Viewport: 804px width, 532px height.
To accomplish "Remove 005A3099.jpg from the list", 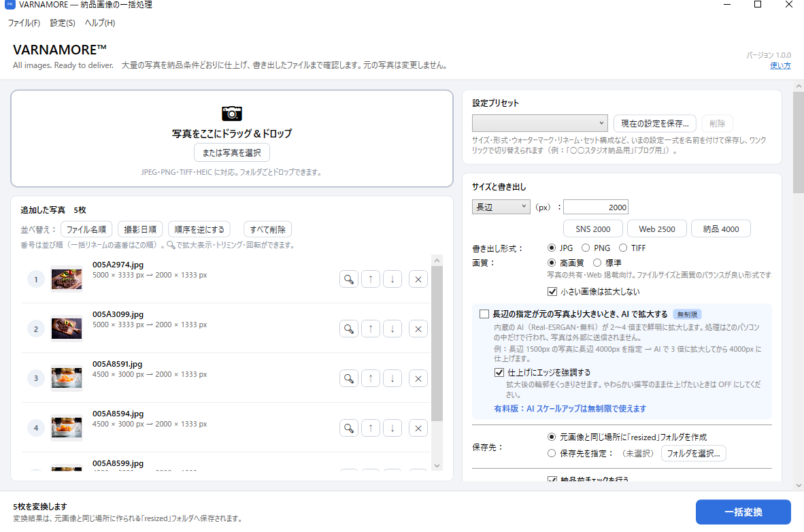I will click(418, 329).
